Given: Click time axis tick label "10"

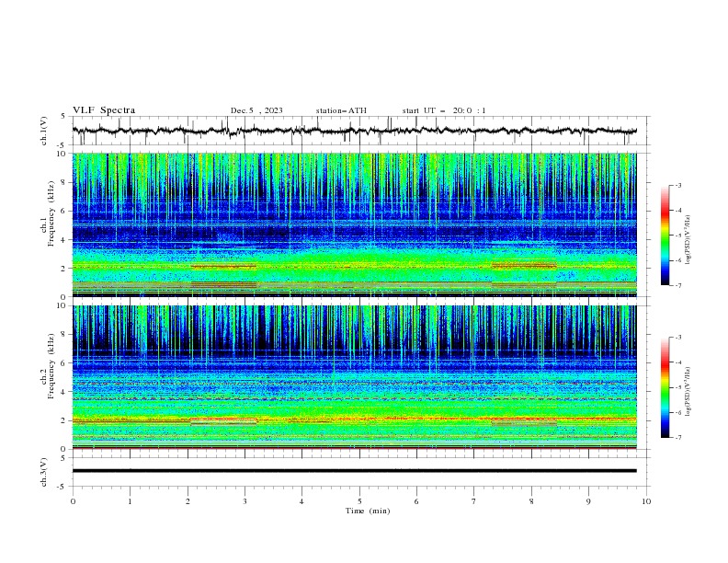Looking at the screenshot, I should pyautogui.click(x=646, y=501).
